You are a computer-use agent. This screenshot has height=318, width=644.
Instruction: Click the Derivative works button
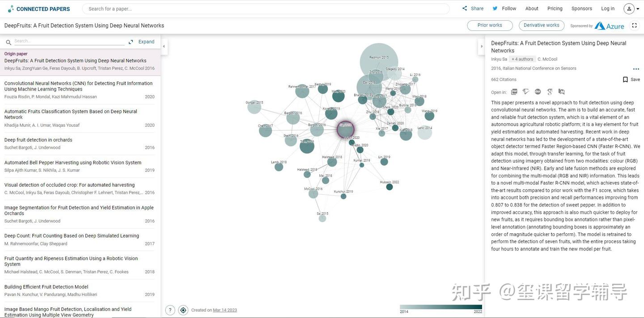pos(542,26)
